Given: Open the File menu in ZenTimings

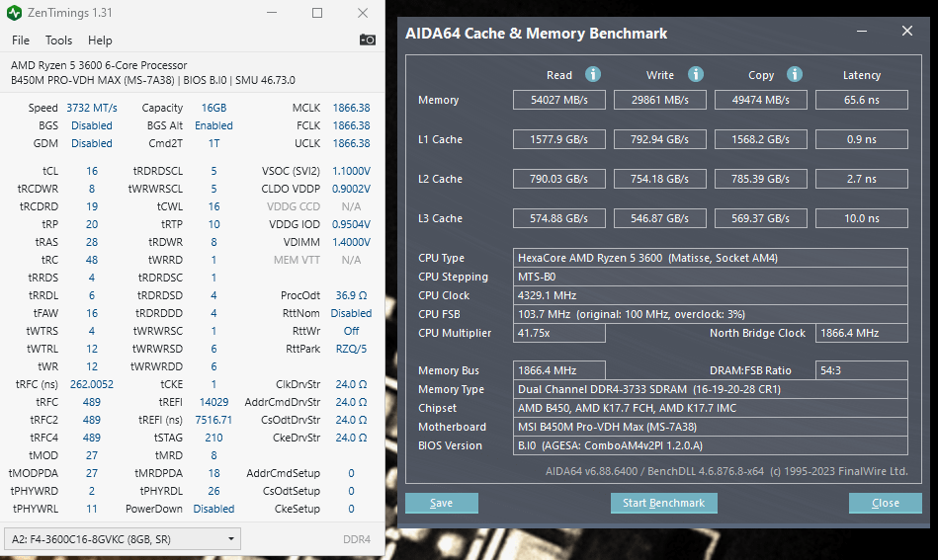Looking at the screenshot, I should 21,40.
